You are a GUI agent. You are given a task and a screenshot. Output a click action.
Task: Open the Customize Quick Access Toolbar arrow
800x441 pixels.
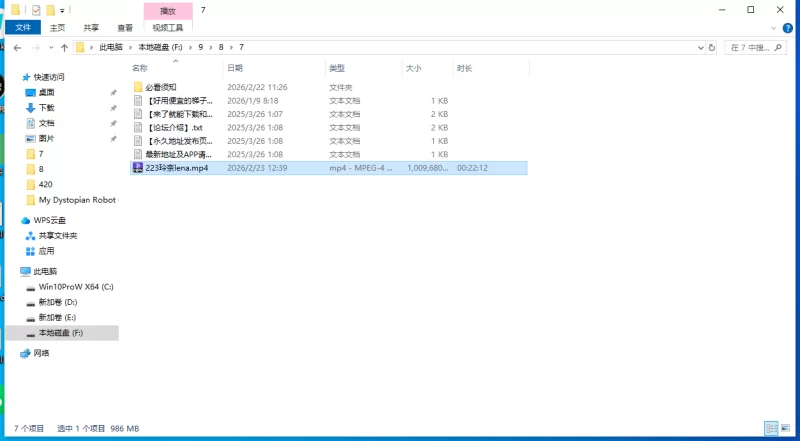[x=62, y=10]
